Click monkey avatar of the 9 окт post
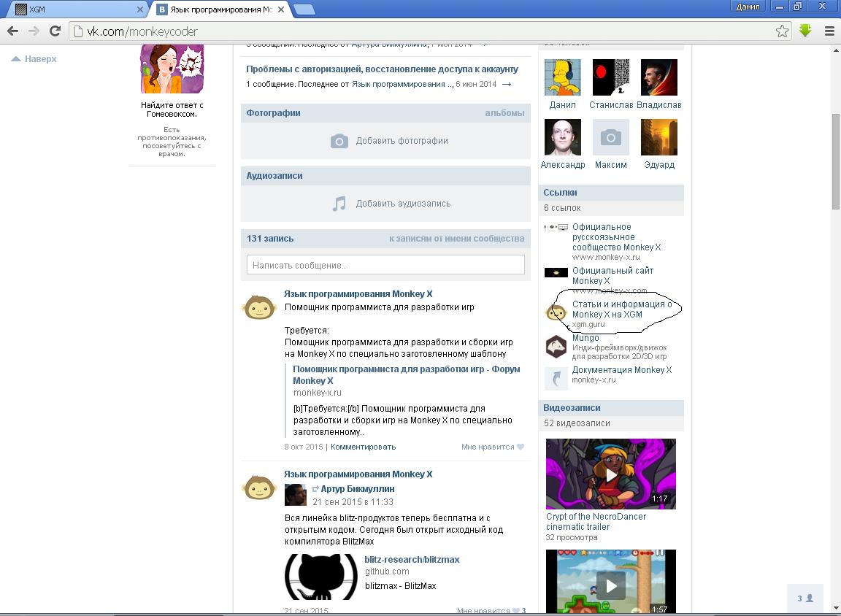The image size is (841, 616). coord(260,307)
